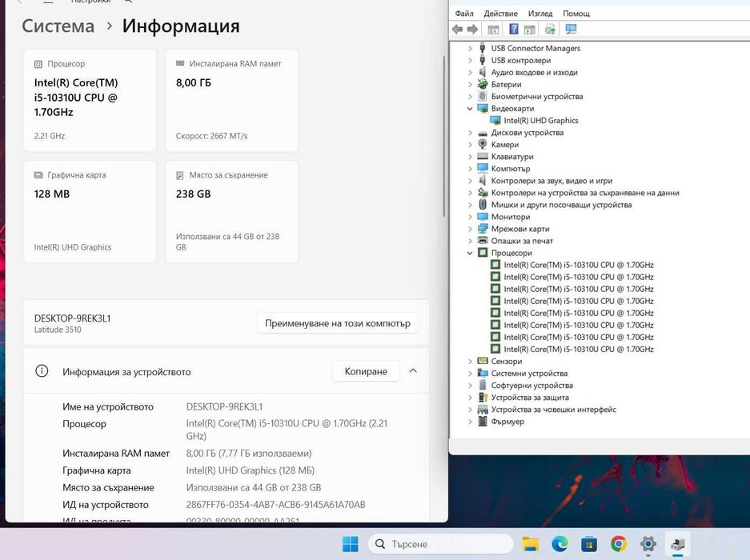Select the Intel(R) UHD Graphics display adapter
This screenshot has height=560, width=750.
(x=540, y=121)
